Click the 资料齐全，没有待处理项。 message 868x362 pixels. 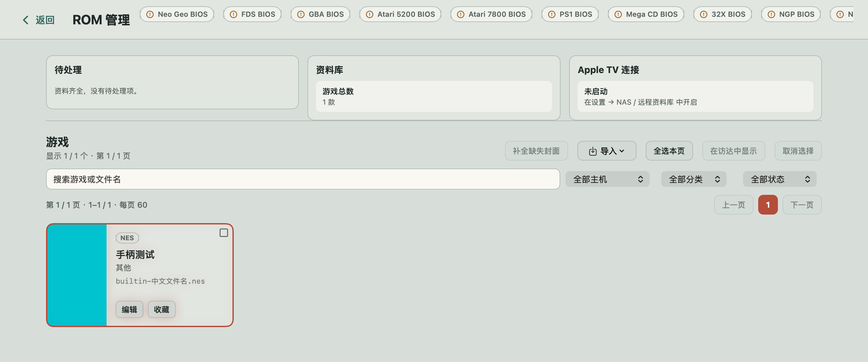[97, 91]
